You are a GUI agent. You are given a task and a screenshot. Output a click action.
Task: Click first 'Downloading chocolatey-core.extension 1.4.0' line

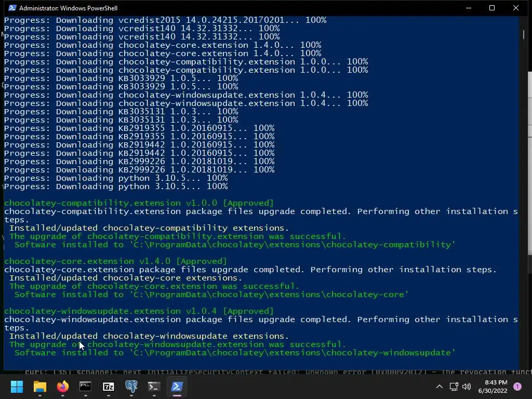point(163,45)
